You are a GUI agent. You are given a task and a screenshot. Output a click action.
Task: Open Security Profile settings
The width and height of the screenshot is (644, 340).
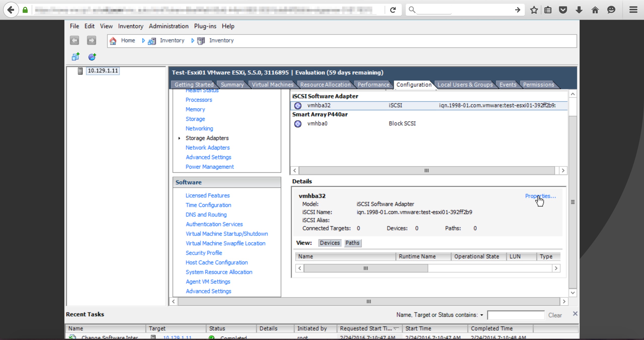[x=204, y=253]
